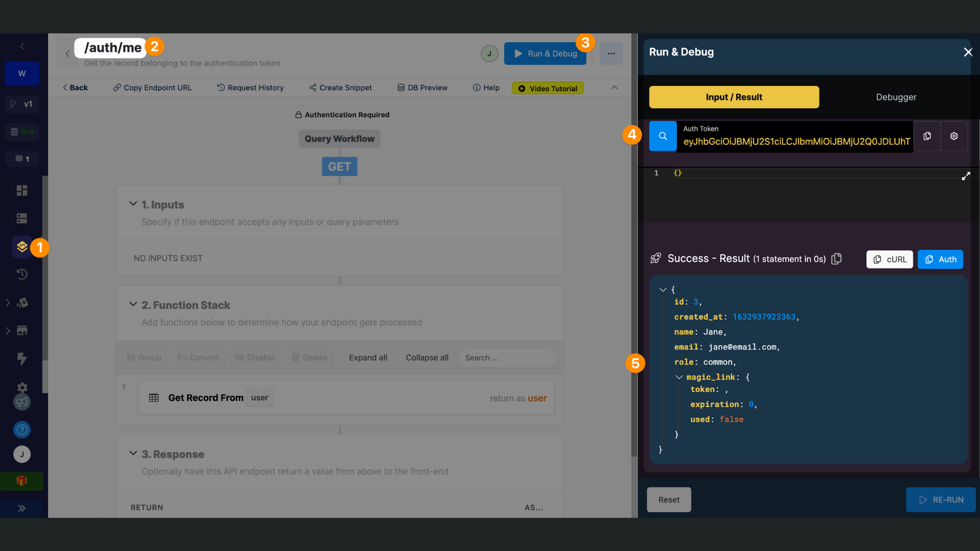Screen dimensions: 980x551
Task: Click the search magnifier beside the Auth Token
Action: 662,136
